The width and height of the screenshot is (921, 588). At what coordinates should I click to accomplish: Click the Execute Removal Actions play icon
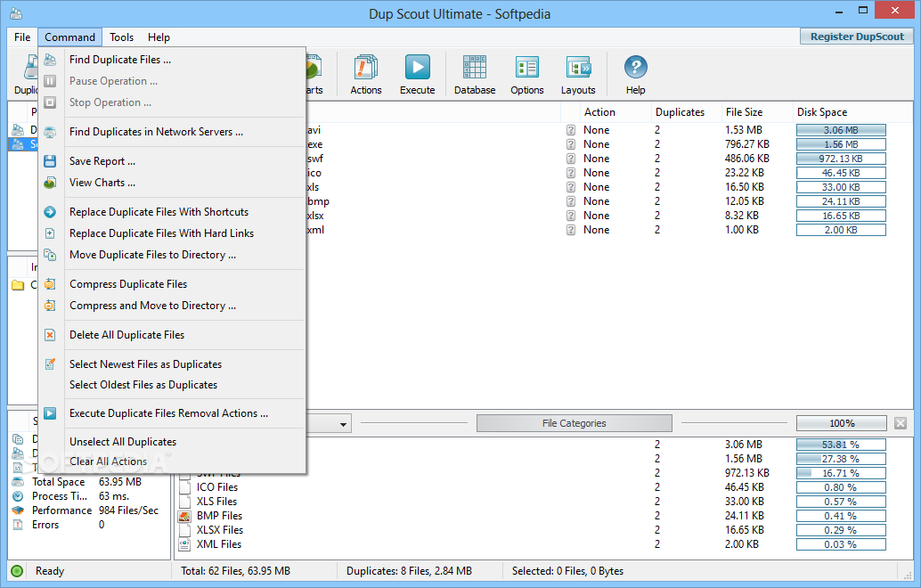point(50,413)
